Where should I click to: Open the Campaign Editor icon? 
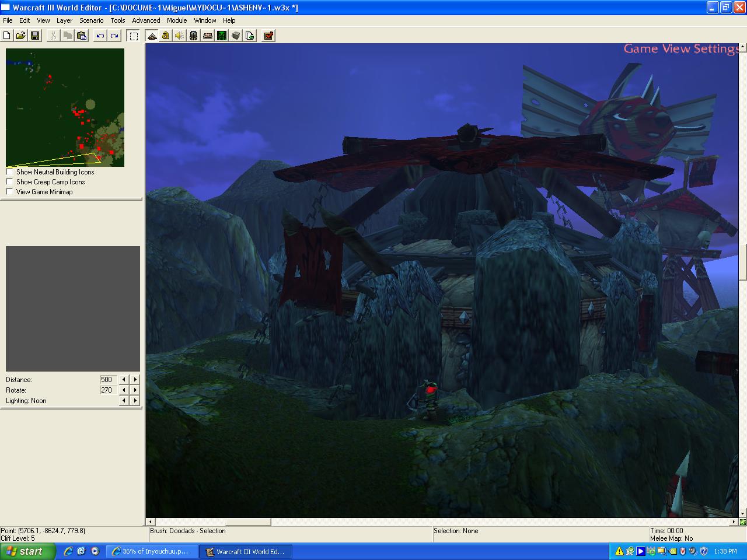coord(208,36)
